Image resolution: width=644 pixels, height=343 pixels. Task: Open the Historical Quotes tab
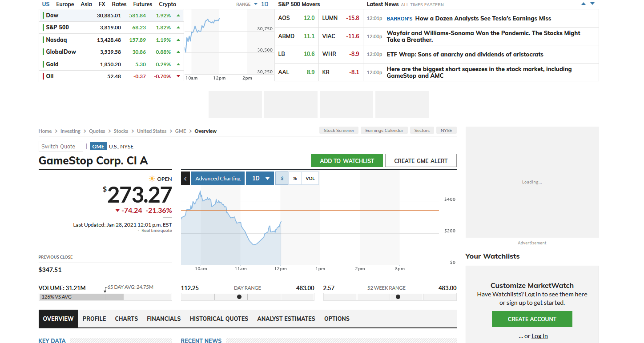(219, 319)
